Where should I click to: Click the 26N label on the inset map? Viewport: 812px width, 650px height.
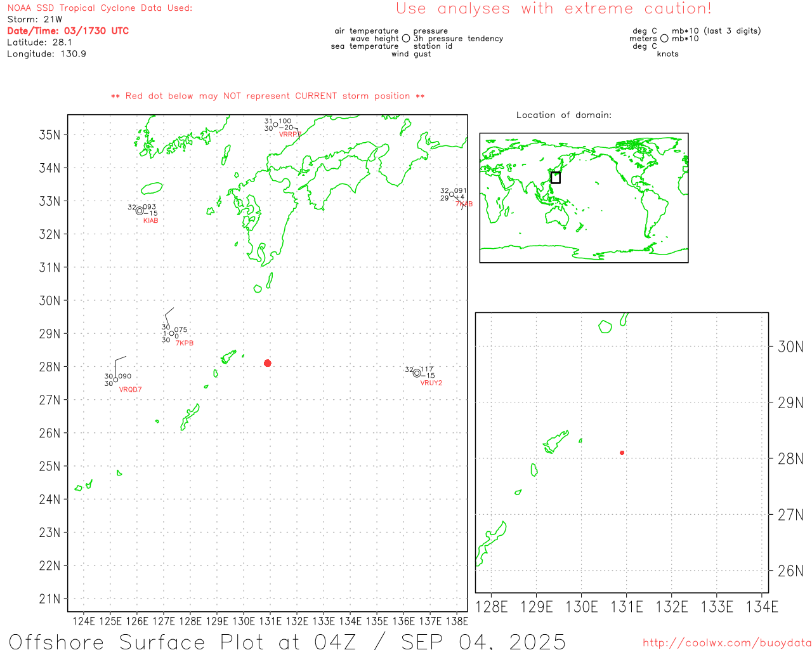point(790,571)
